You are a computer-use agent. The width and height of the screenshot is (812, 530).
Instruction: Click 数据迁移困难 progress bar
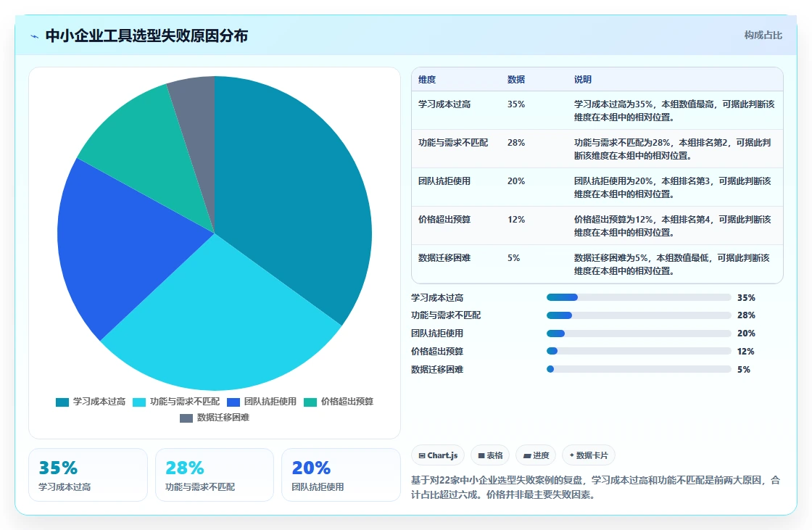(x=639, y=369)
